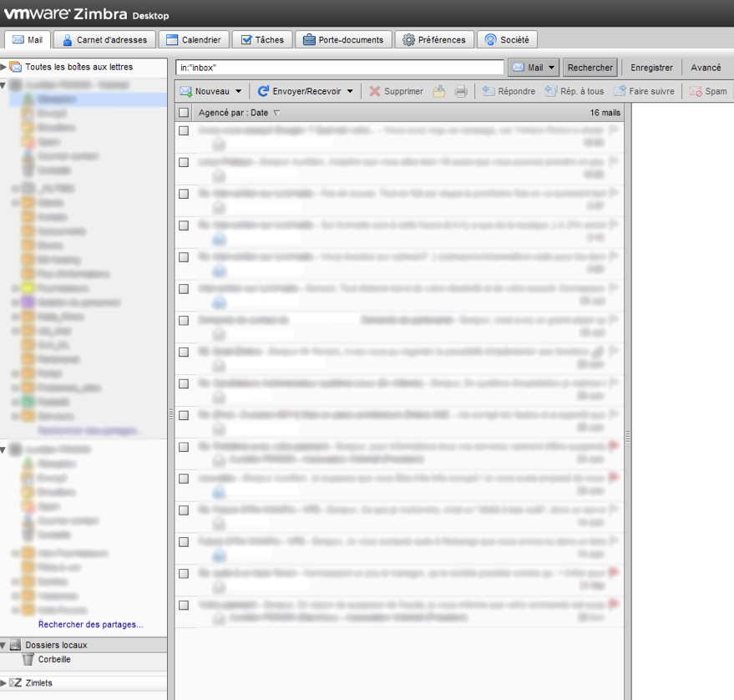Click the Rechercher button
The image size is (734, 700).
(590, 68)
